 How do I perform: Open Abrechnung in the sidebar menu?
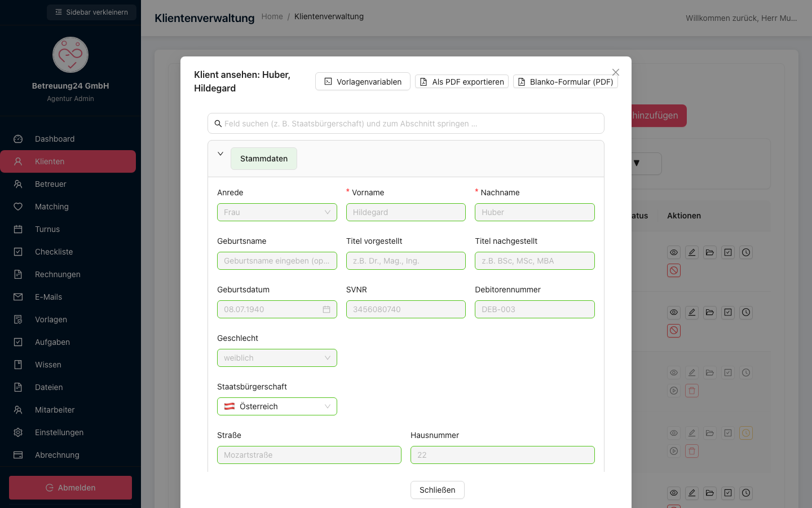[68, 455]
